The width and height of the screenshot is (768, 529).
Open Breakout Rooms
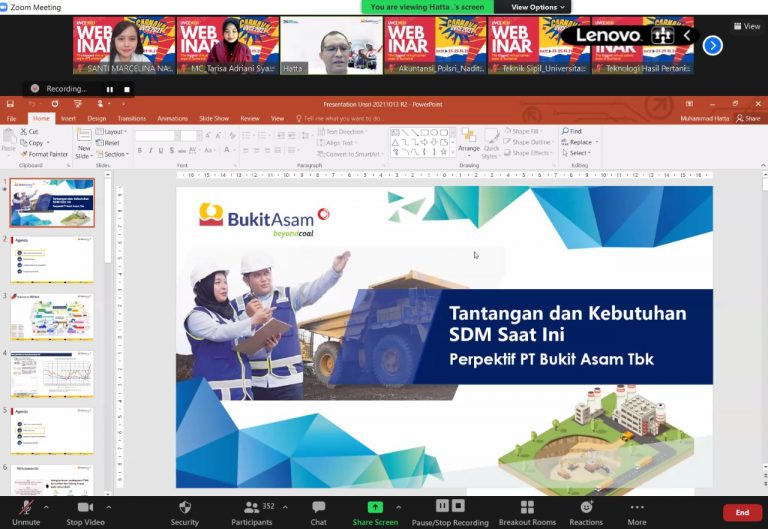point(527,513)
